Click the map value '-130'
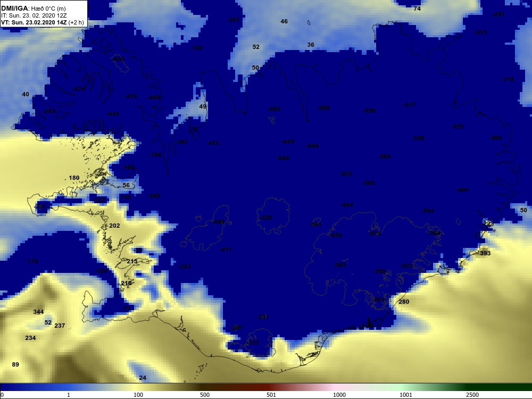 click(x=196, y=48)
